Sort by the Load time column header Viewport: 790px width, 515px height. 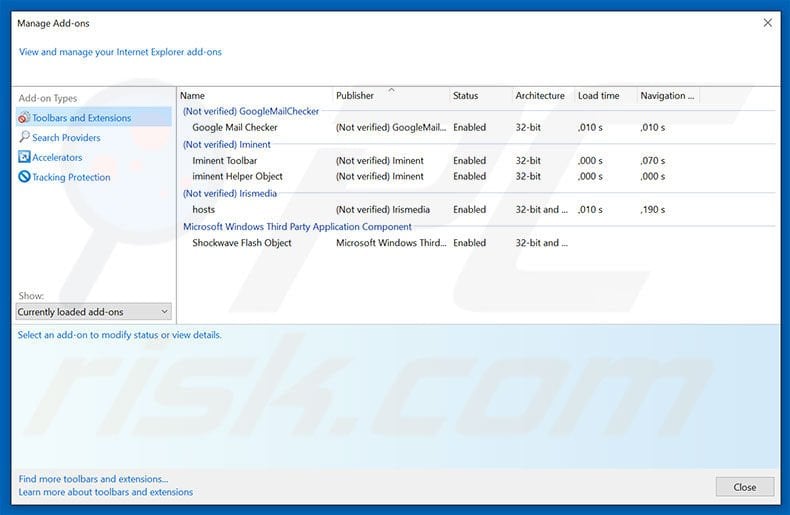pyautogui.click(x=605, y=95)
